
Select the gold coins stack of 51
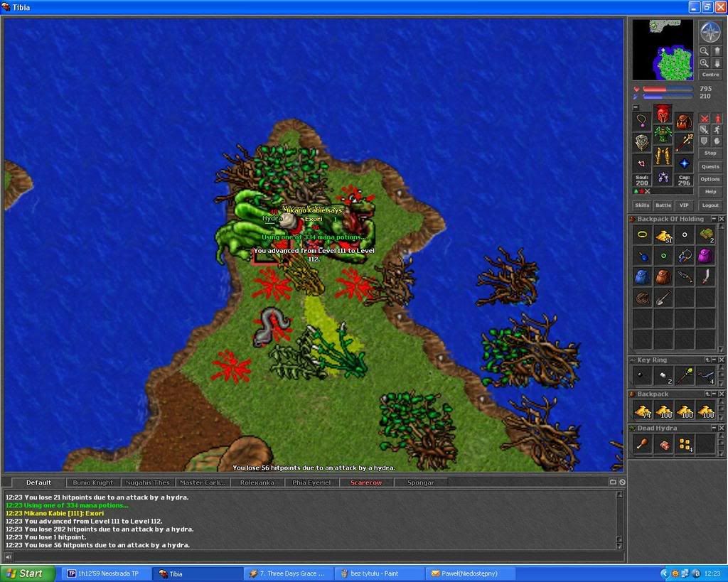[x=663, y=235]
